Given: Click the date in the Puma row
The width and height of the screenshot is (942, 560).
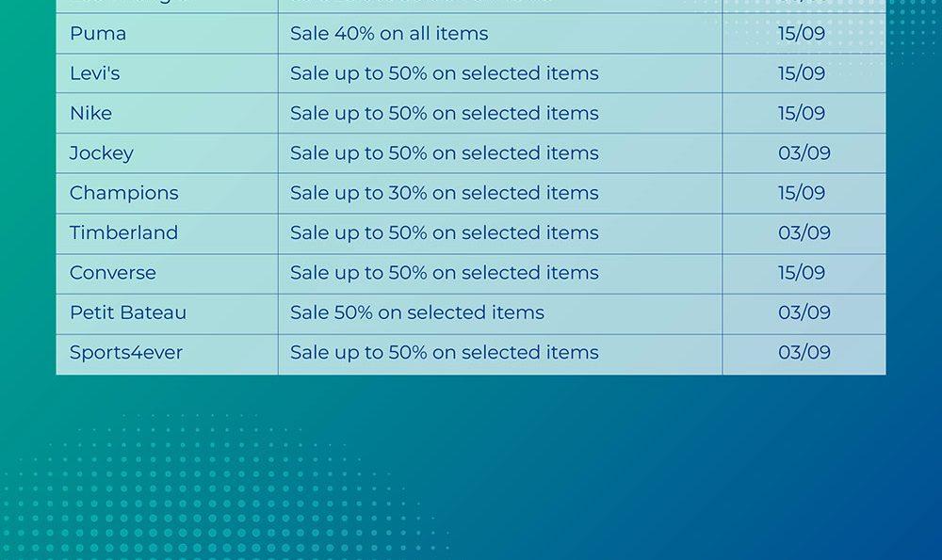Looking at the screenshot, I should tap(802, 34).
